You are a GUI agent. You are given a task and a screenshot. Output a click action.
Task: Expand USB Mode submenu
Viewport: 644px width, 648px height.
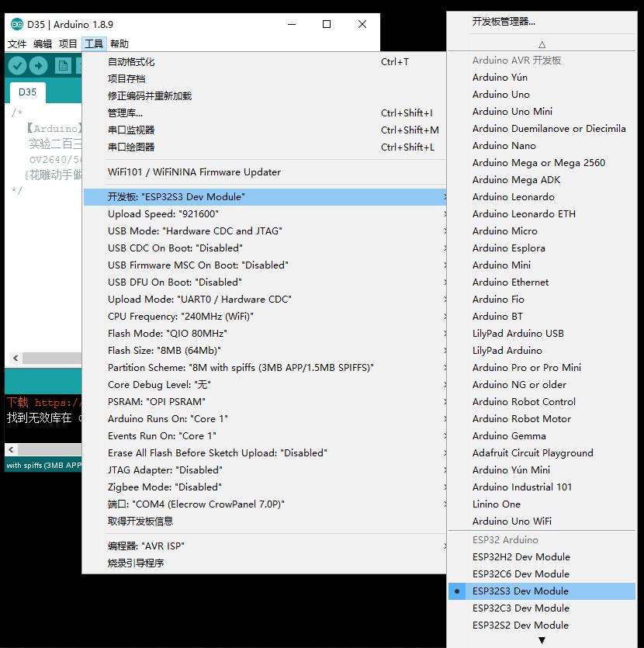(265, 231)
